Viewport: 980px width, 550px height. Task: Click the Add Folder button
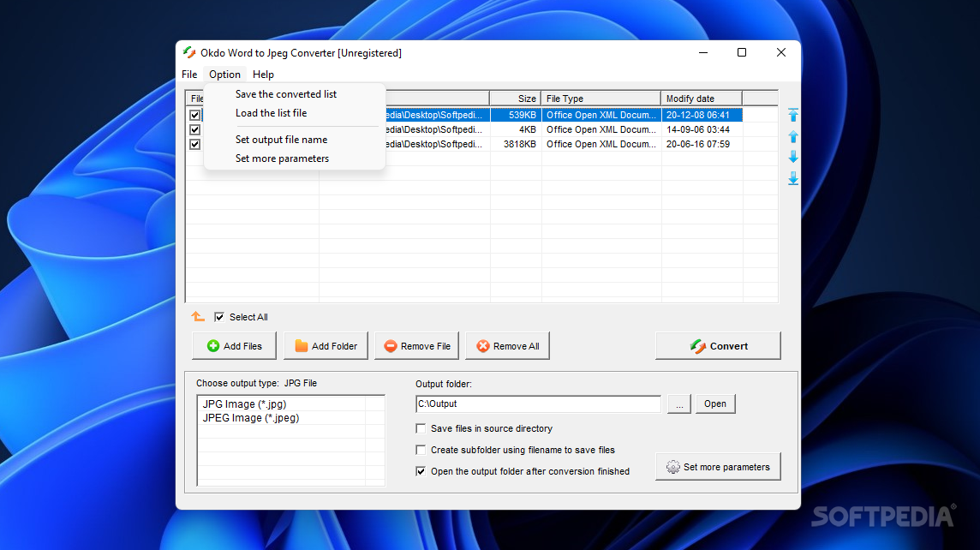click(326, 345)
